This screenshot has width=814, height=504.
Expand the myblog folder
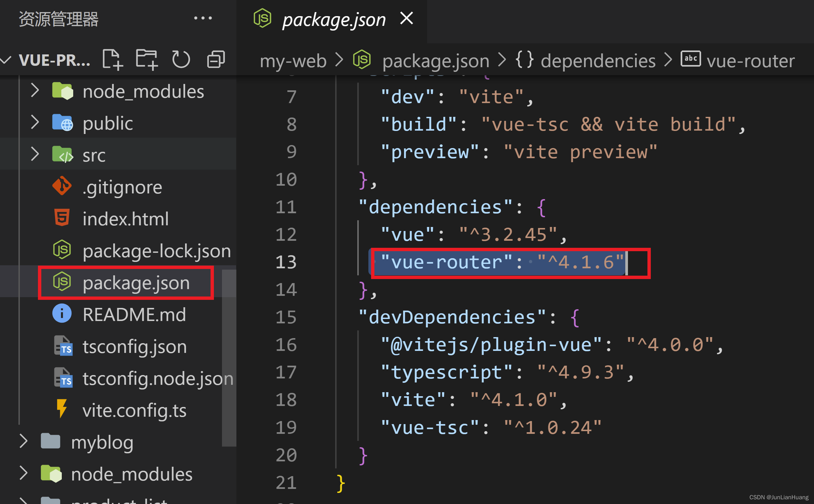pyautogui.click(x=23, y=441)
